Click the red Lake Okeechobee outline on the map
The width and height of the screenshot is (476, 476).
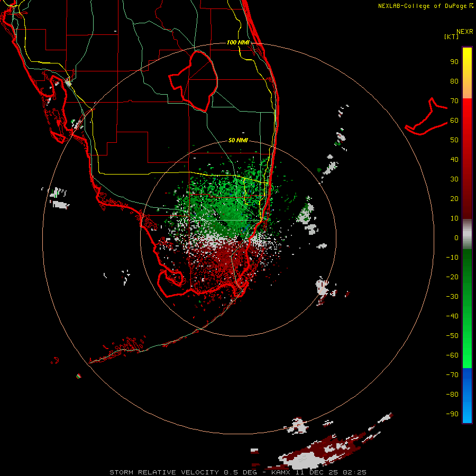(x=194, y=81)
